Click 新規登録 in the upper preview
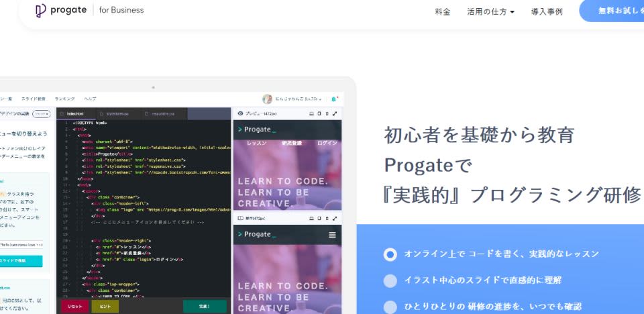The height and width of the screenshot is (314, 644). [292, 143]
